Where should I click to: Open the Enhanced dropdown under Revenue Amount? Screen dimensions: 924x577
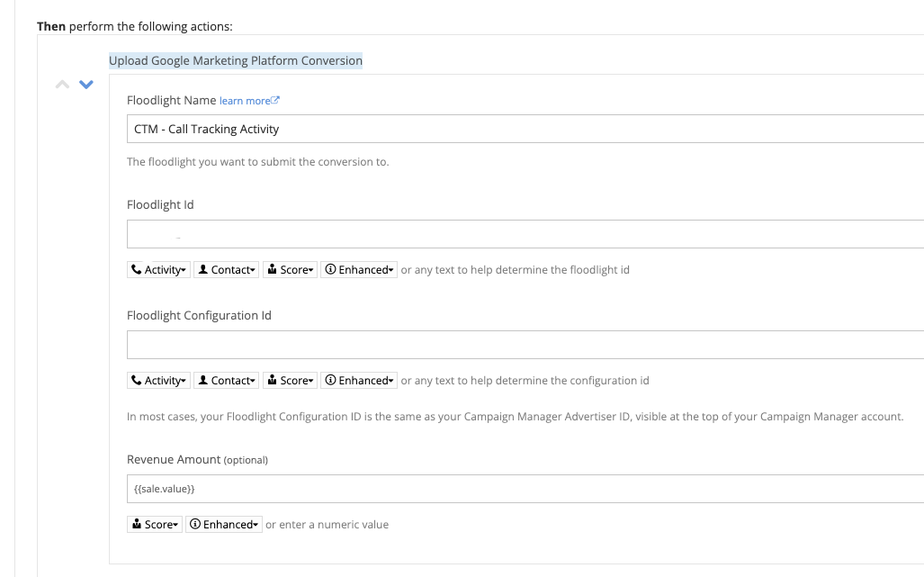(223, 524)
